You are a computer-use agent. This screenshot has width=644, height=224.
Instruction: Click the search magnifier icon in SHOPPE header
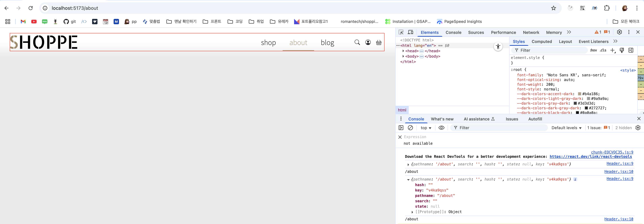tap(357, 42)
